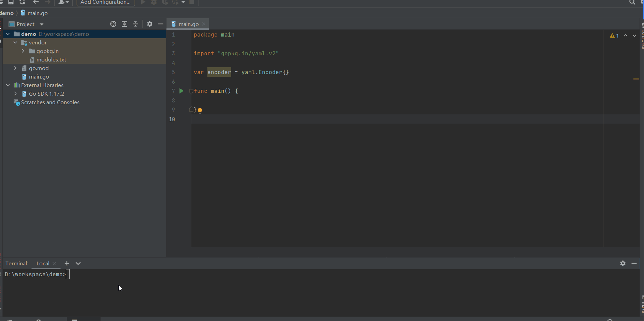Click the highlighted encoder variable
This screenshot has height=321, width=644.
click(219, 72)
